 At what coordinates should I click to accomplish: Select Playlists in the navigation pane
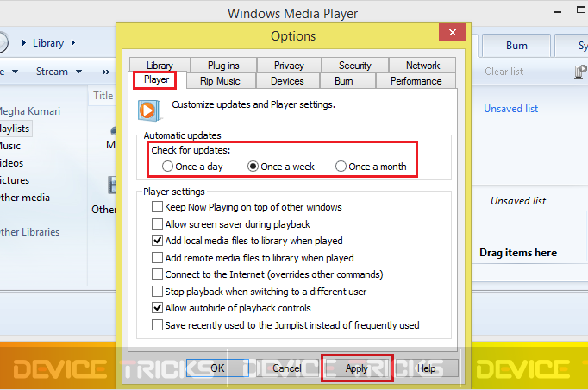point(15,129)
